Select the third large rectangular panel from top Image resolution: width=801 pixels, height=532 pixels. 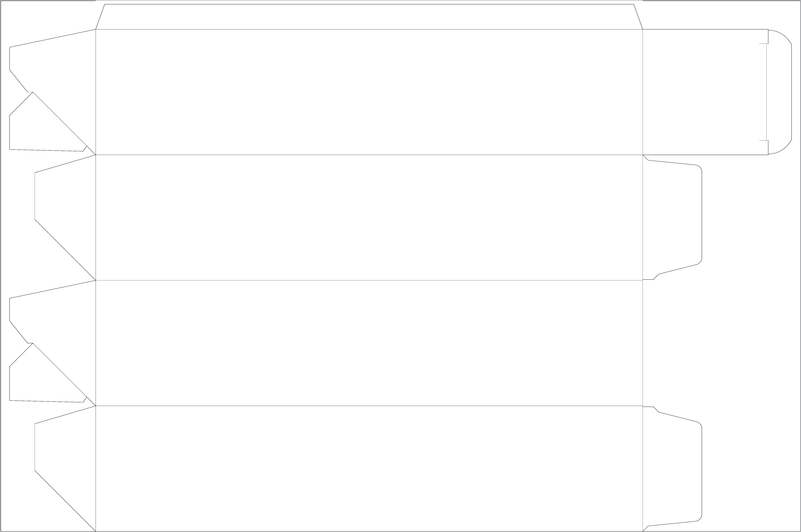click(x=369, y=343)
